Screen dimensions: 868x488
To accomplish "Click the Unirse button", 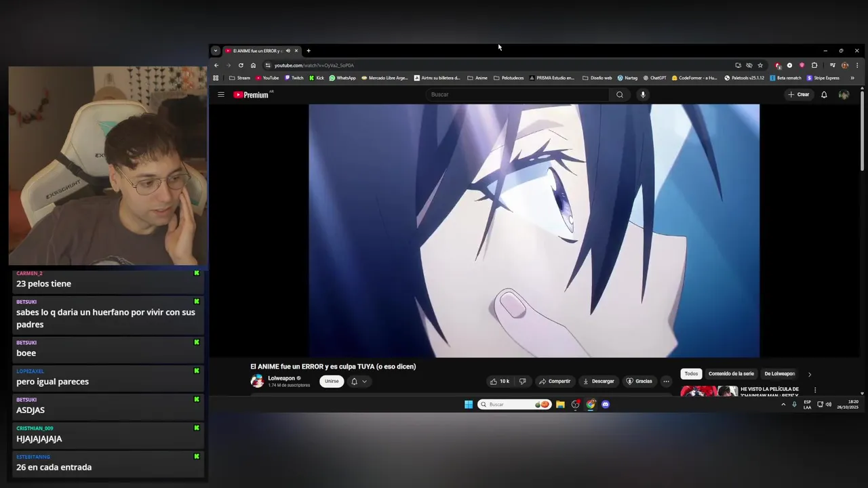I will tap(332, 382).
